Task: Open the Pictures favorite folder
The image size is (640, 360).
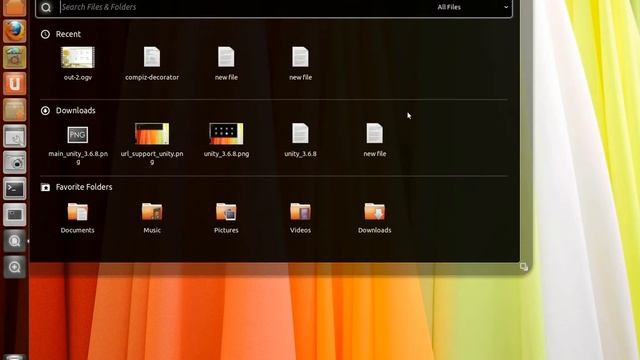Action: 226,218
